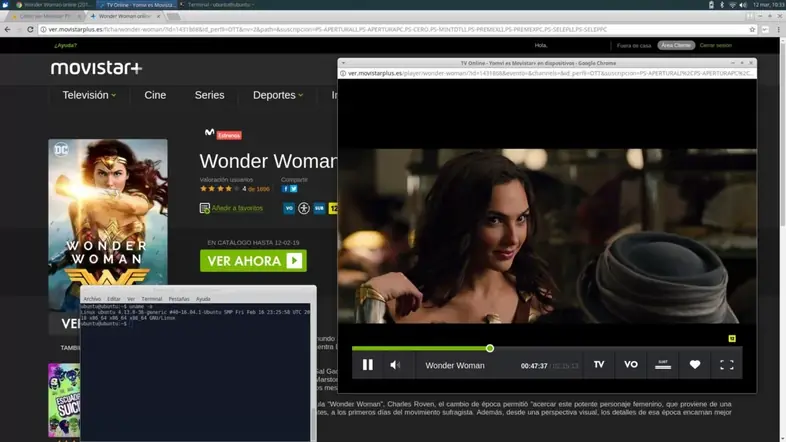Select the Wonder Woman taskbar window

click(54, 5)
